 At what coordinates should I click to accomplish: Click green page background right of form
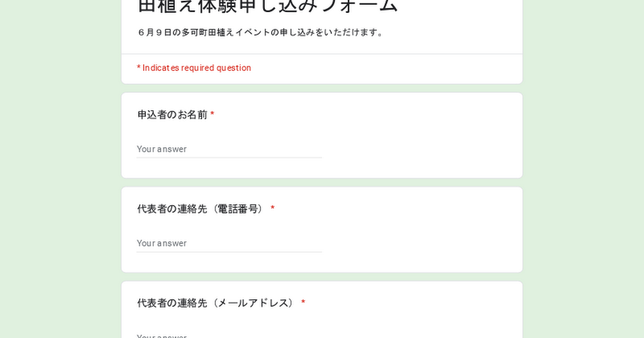click(585, 172)
